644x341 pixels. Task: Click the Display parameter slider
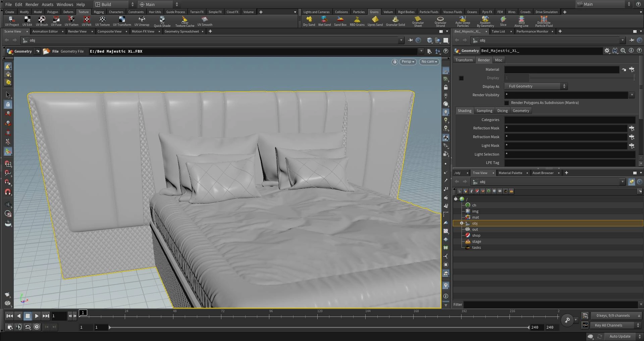583,78
